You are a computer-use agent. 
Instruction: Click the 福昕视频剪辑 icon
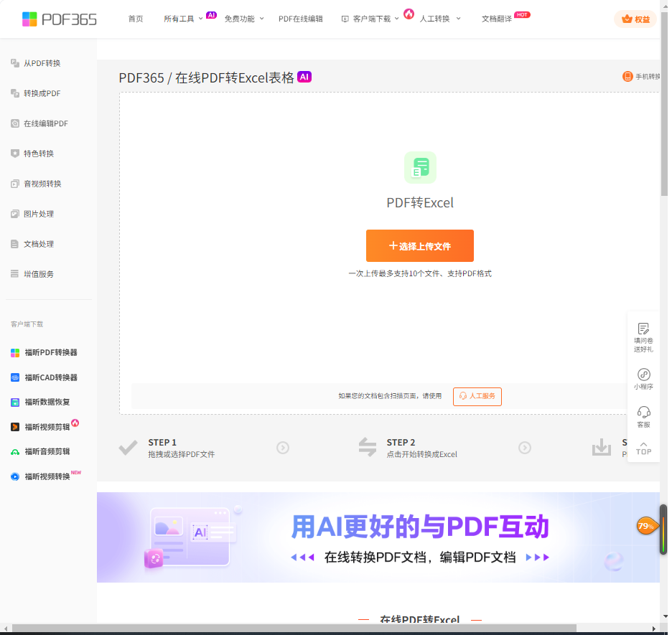point(15,427)
